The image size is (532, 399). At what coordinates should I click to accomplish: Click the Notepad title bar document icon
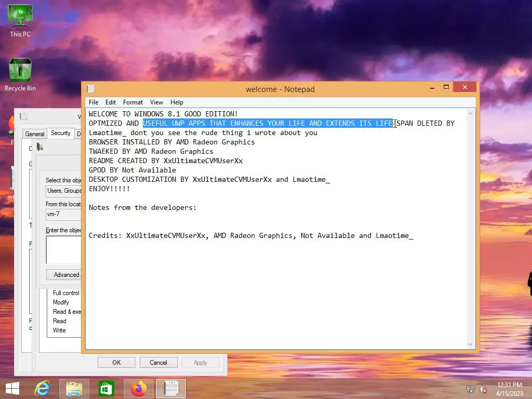click(x=90, y=89)
